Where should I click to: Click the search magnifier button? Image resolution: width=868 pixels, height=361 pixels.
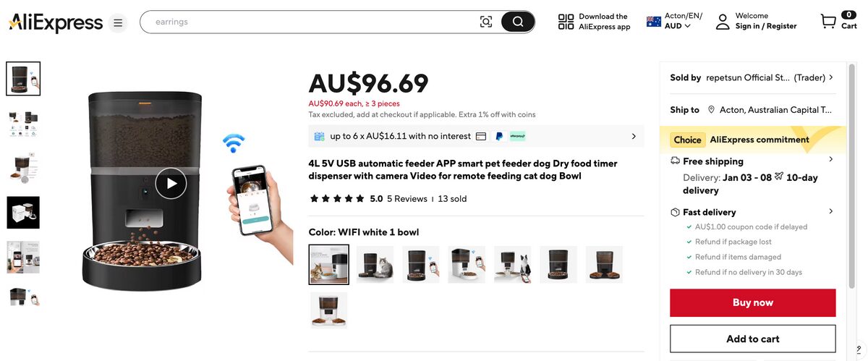coord(518,22)
